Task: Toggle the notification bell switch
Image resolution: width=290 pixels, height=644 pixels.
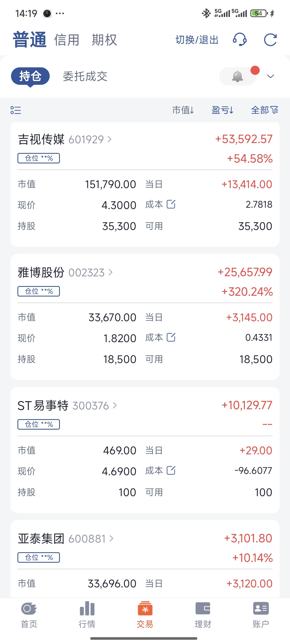Action: point(238,76)
